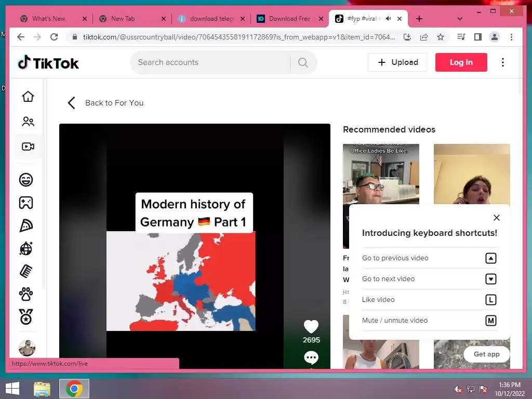Open the tab search dropdown arrow
The width and height of the screenshot is (532, 399).
point(460,19)
